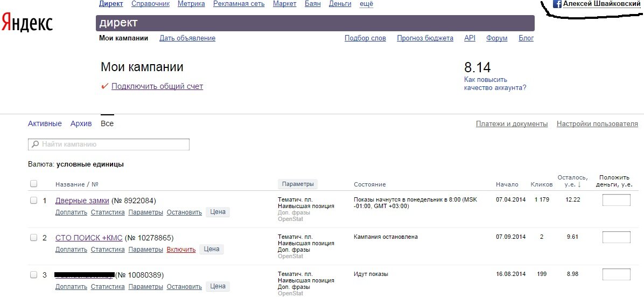This screenshot has height=297, width=644.
Task: Open Метрика in the top menu
Action: tap(191, 4)
